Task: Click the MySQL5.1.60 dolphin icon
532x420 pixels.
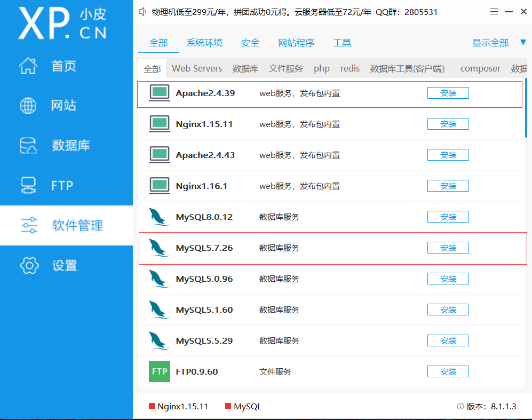Action: click(x=159, y=310)
